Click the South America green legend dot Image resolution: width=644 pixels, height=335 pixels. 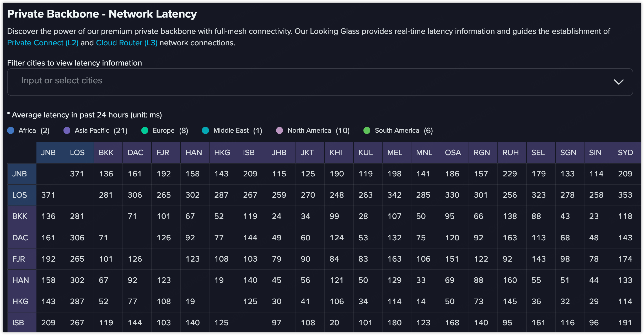(367, 131)
